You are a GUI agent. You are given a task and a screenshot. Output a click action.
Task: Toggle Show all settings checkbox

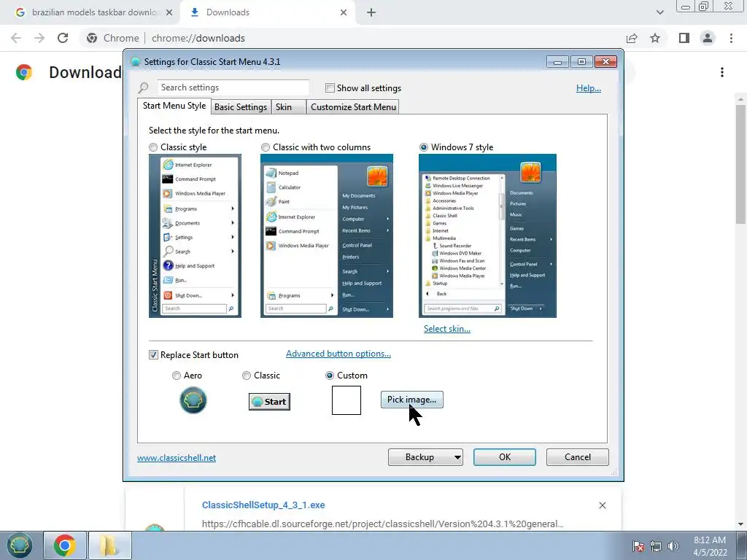330,87
